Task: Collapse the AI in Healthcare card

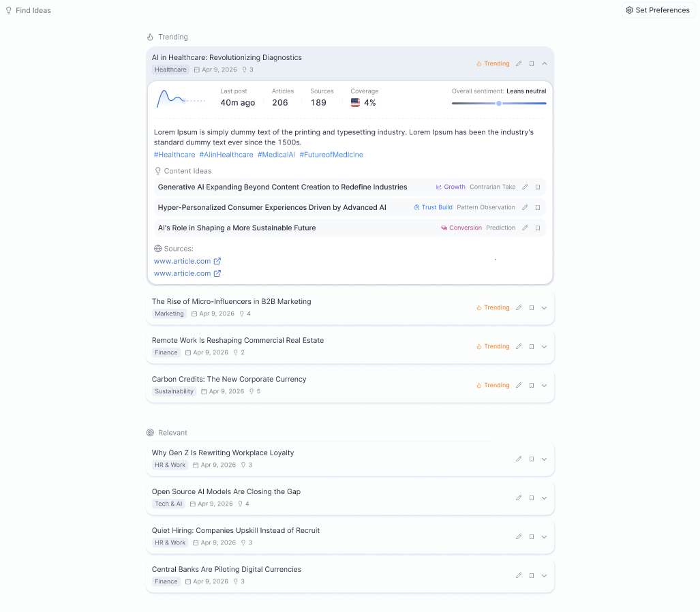Action: 544,63
